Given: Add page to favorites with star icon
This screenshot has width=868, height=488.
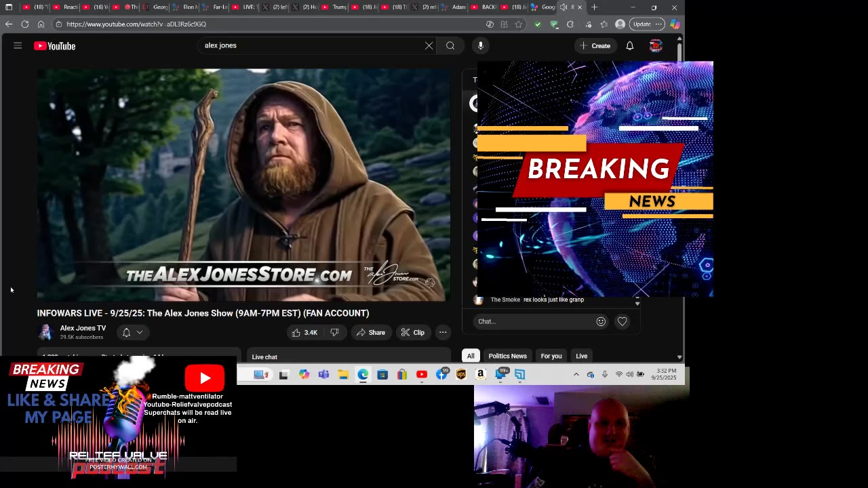Looking at the screenshot, I should pos(519,24).
